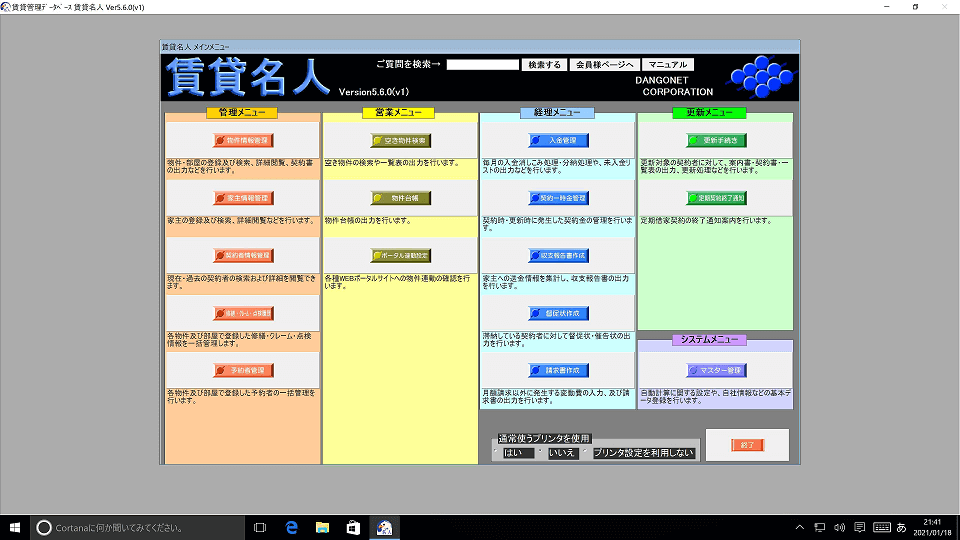The height and width of the screenshot is (540, 960).
Task: Open 入金管理 payment management
Action: [558, 141]
